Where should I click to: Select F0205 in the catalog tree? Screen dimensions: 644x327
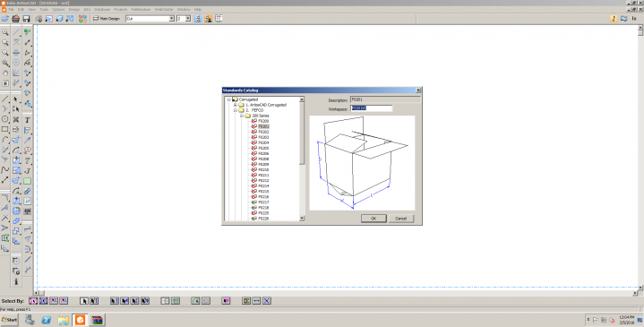pos(263,148)
